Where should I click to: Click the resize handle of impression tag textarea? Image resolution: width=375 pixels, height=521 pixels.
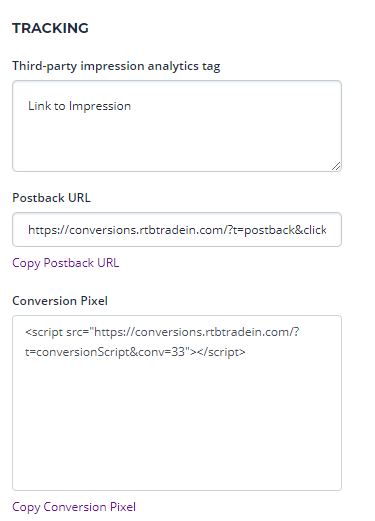click(336, 166)
